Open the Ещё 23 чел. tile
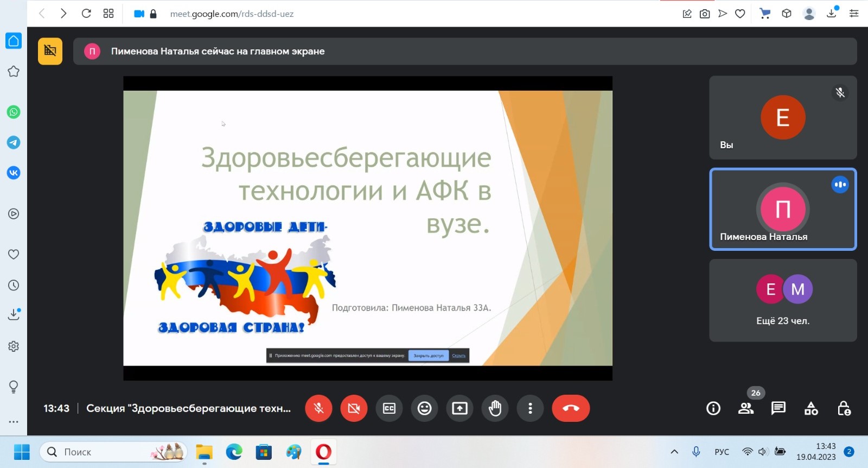This screenshot has height=468, width=868. 783,300
